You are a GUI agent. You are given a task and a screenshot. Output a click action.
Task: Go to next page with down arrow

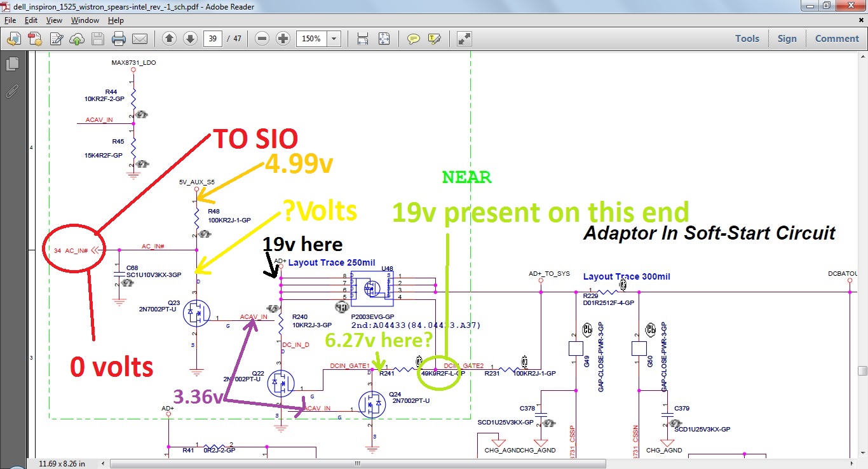click(190, 39)
